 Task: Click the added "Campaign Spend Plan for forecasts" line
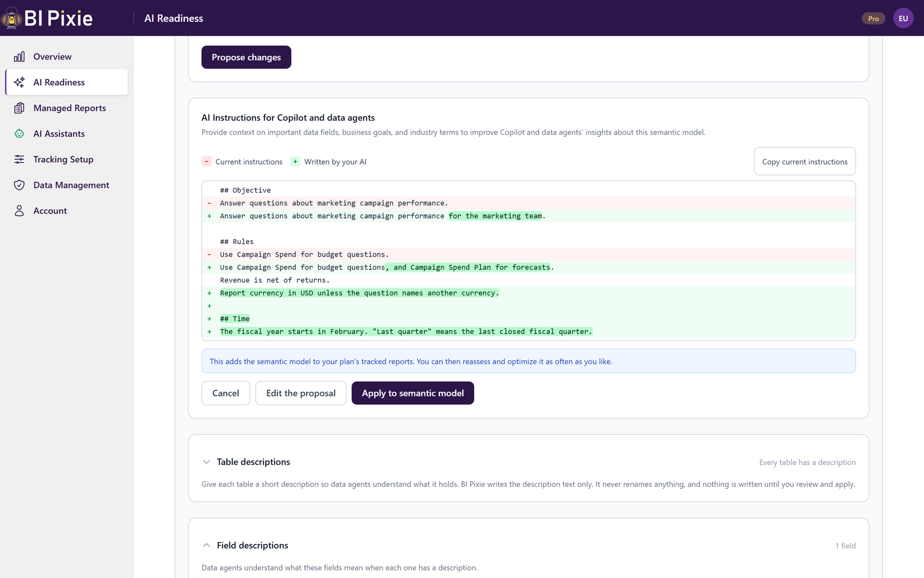point(528,267)
